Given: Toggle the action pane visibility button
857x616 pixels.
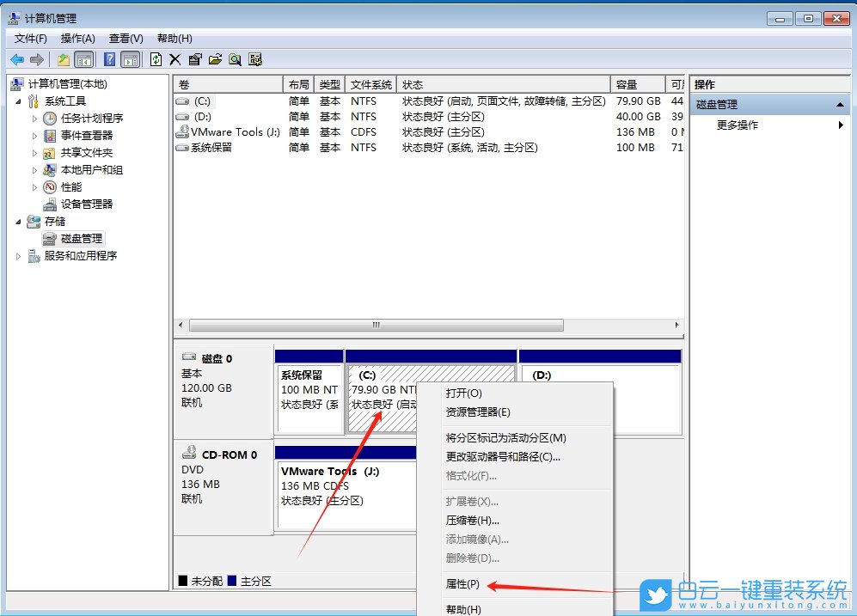Looking at the screenshot, I should [x=131, y=58].
